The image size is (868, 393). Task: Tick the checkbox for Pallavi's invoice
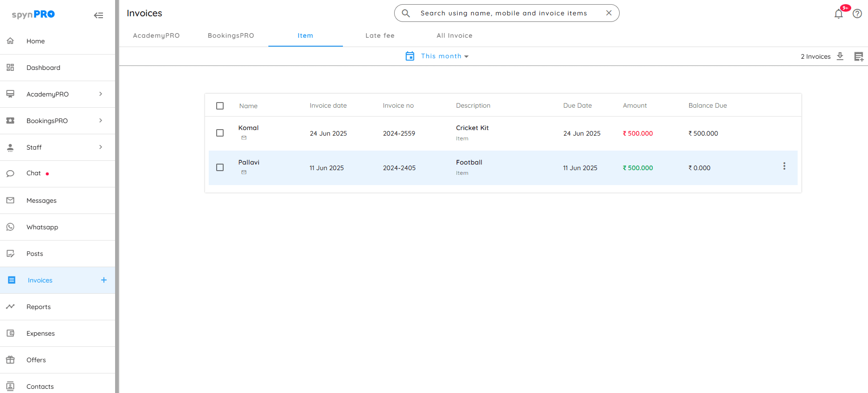point(220,167)
